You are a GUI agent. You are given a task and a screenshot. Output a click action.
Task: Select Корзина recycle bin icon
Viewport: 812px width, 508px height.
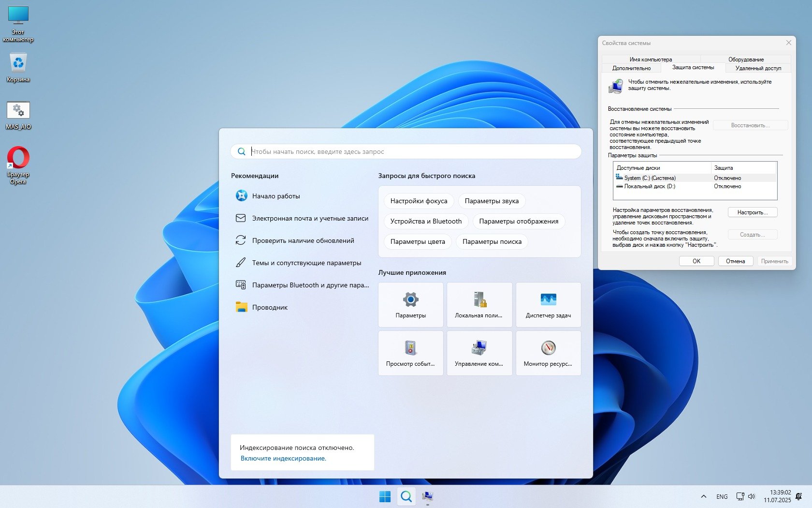click(x=18, y=68)
